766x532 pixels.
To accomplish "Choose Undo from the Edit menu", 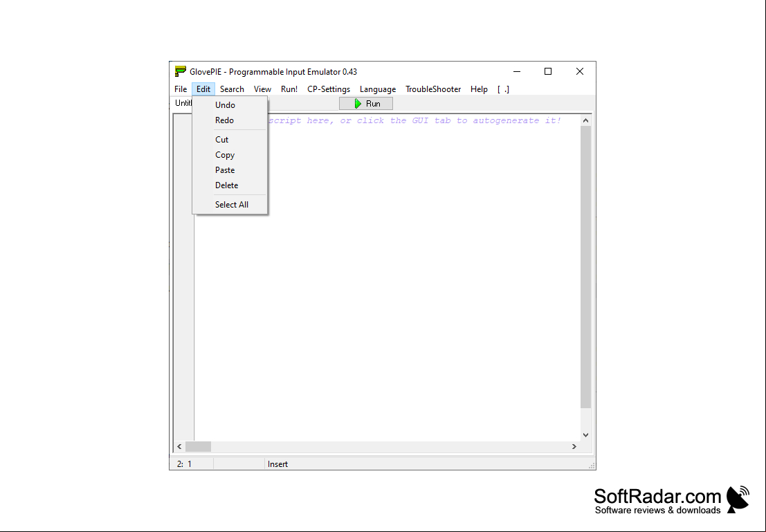I will [230, 105].
